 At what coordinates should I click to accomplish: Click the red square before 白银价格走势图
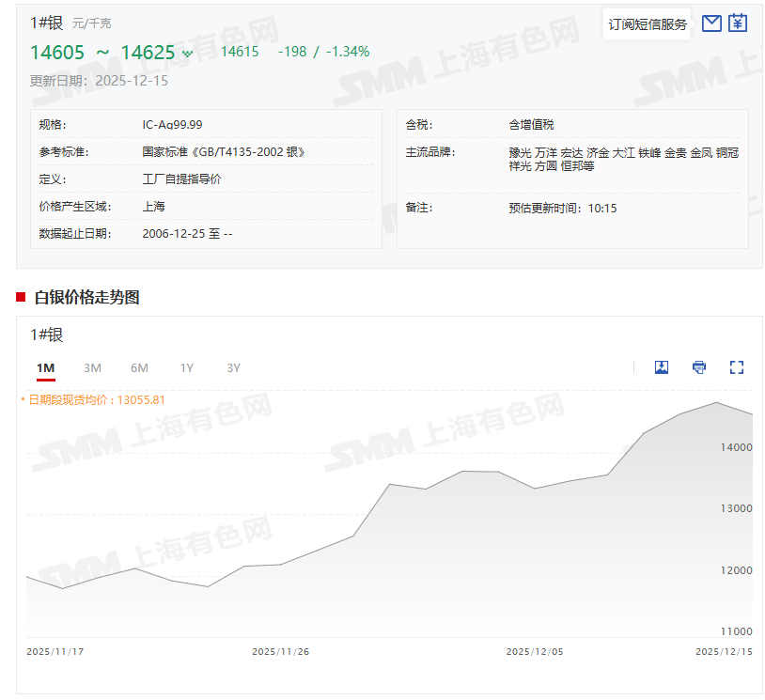(21, 297)
